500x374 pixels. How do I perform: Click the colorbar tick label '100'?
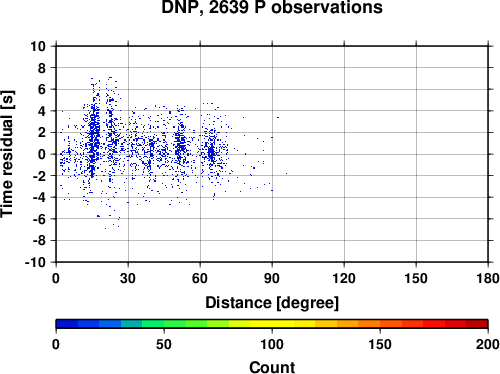[x=272, y=344]
